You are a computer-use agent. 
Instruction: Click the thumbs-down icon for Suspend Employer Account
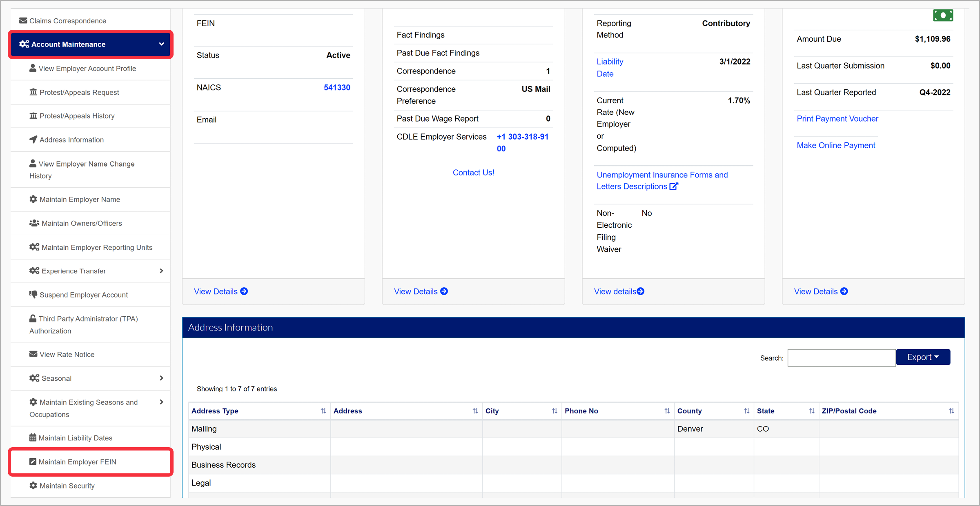[x=33, y=294]
